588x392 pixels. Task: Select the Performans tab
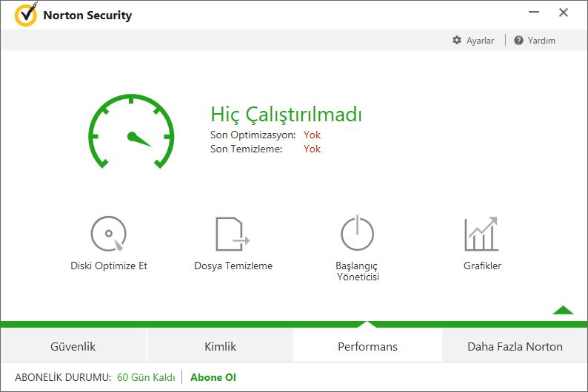click(367, 346)
